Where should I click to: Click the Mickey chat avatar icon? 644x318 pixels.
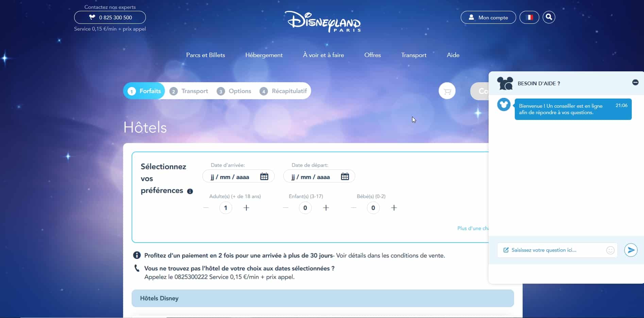[x=504, y=104]
